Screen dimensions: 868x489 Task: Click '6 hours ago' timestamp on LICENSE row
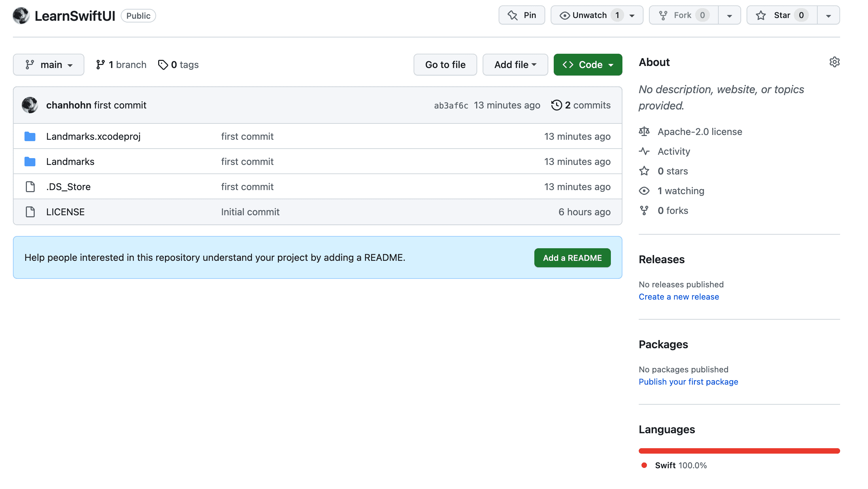pyautogui.click(x=584, y=212)
